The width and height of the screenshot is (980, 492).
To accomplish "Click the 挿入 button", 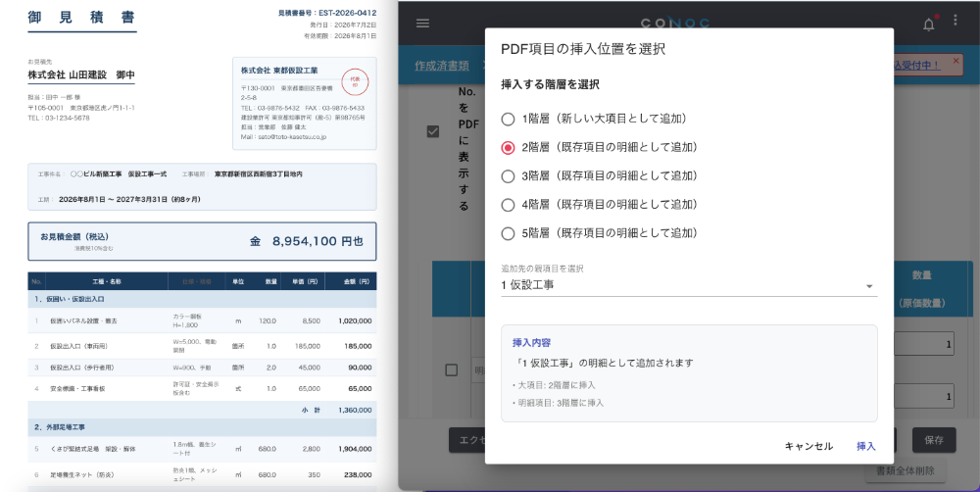I will 865,446.
